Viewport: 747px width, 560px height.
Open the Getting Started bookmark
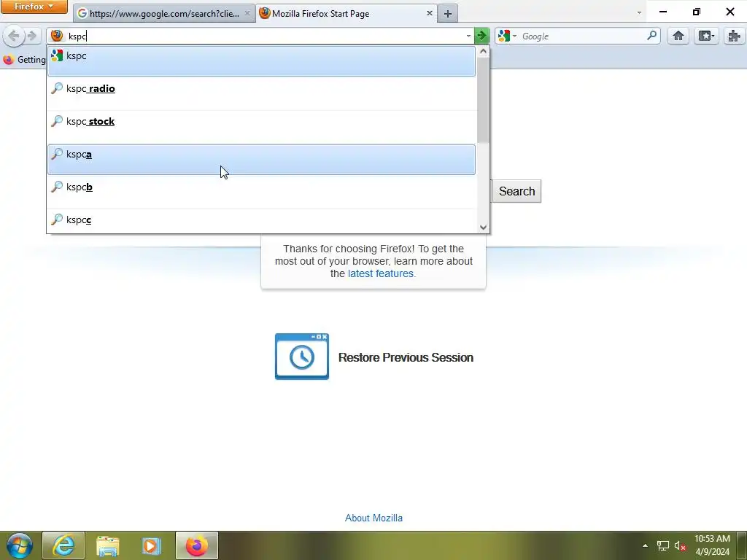coord(25,60)
